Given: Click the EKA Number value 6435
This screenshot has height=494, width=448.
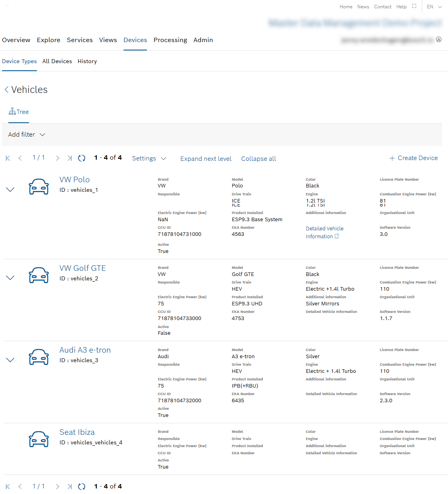Looking at the screenshot, I should (x=238, y=401).
